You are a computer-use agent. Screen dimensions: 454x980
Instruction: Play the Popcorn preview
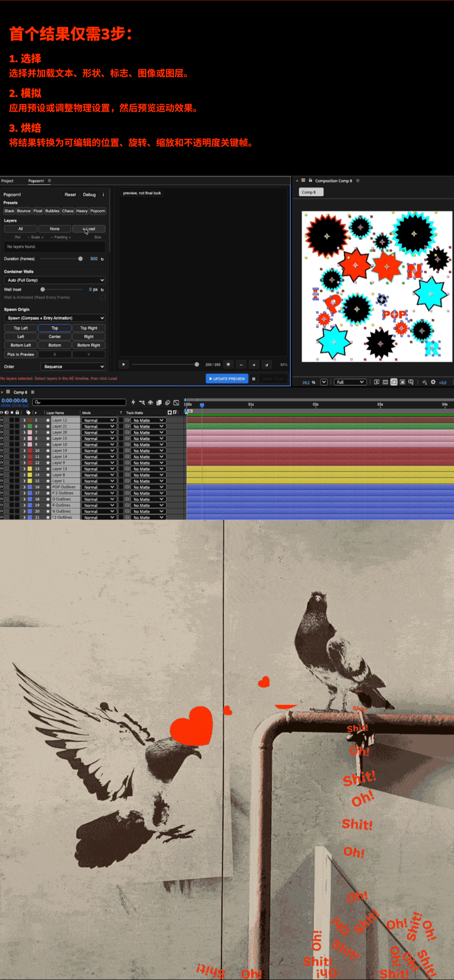(124, 365)
